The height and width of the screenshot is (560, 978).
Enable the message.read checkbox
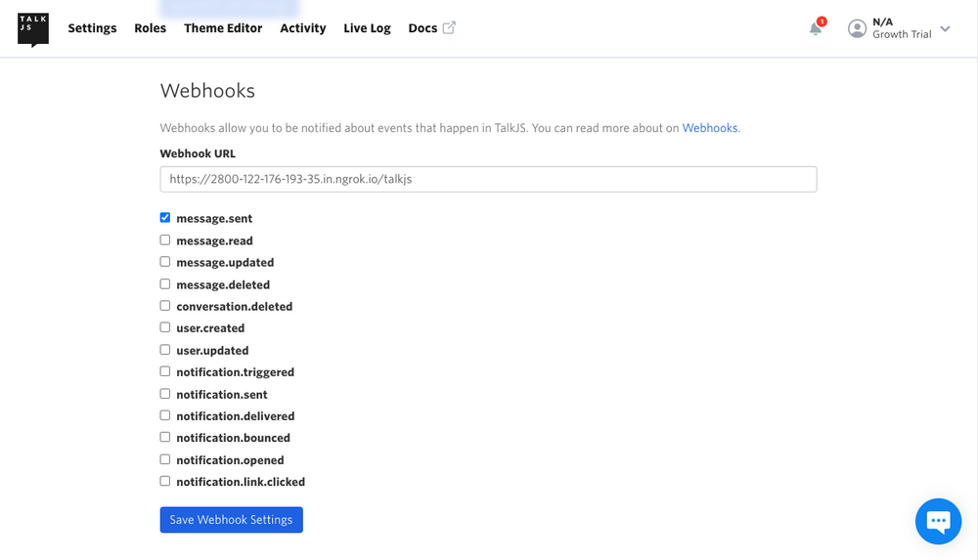(164, 240)
